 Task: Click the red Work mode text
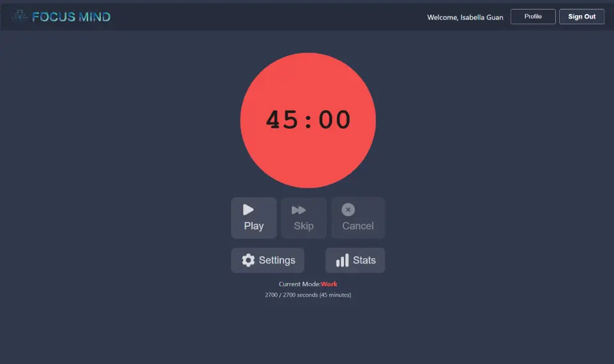329,284
